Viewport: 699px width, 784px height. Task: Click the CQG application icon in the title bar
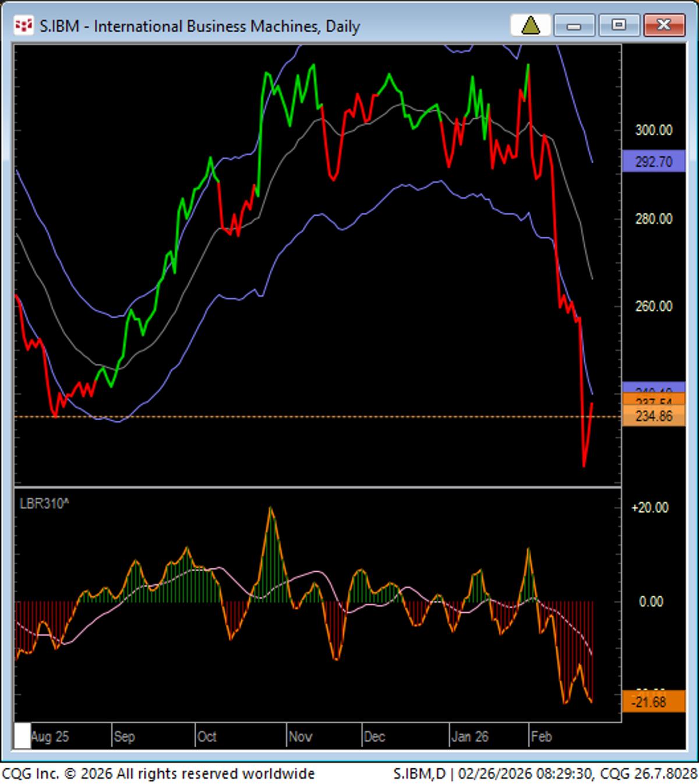click(23, 26)
